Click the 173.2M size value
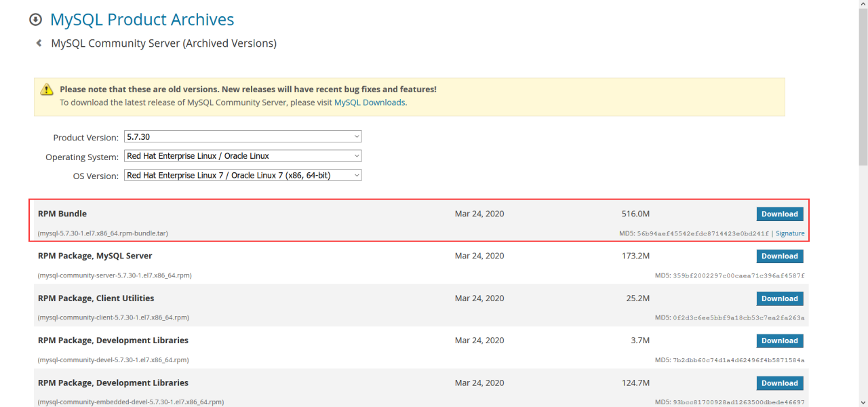Image resolution: width=868 pixels, height=407 pixels. pyautogui.click(x=635, y=256)
